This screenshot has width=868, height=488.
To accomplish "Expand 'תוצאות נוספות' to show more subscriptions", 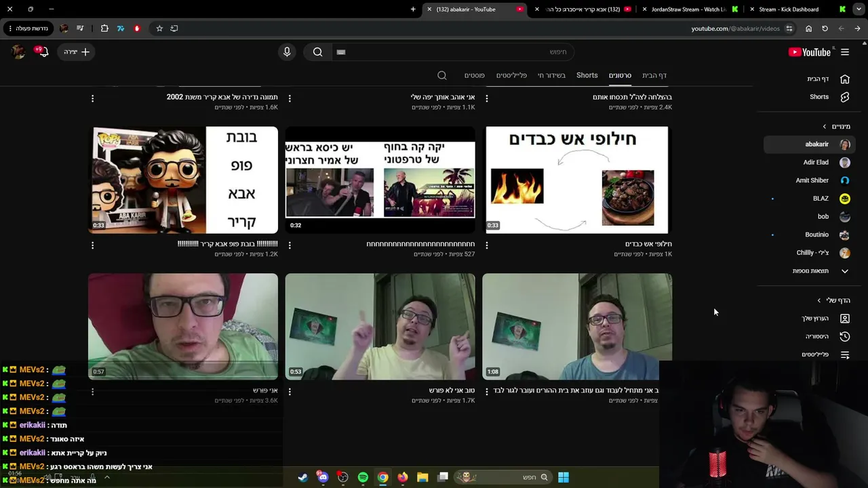I will click(x=821, y=271).
